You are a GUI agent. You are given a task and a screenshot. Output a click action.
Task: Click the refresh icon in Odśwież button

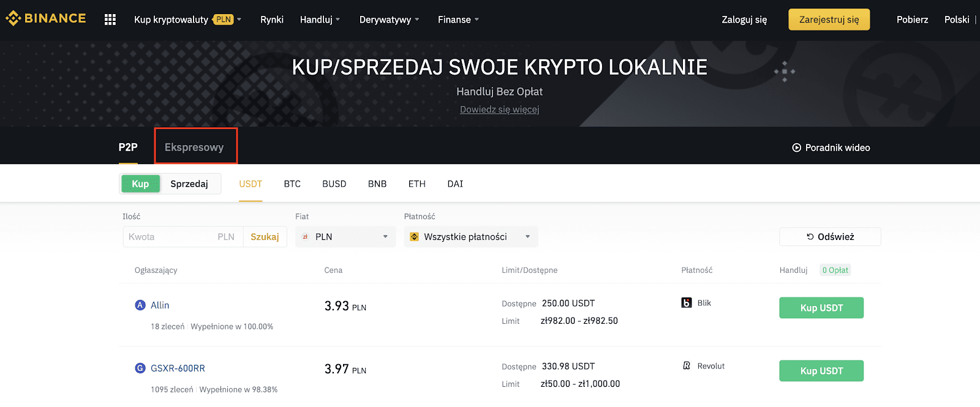810,237
